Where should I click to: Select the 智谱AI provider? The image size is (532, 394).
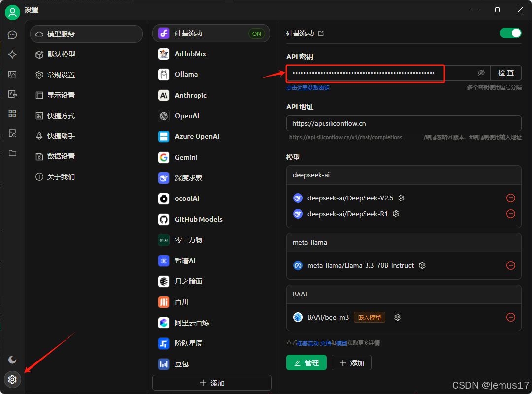[x=211, y=261]
